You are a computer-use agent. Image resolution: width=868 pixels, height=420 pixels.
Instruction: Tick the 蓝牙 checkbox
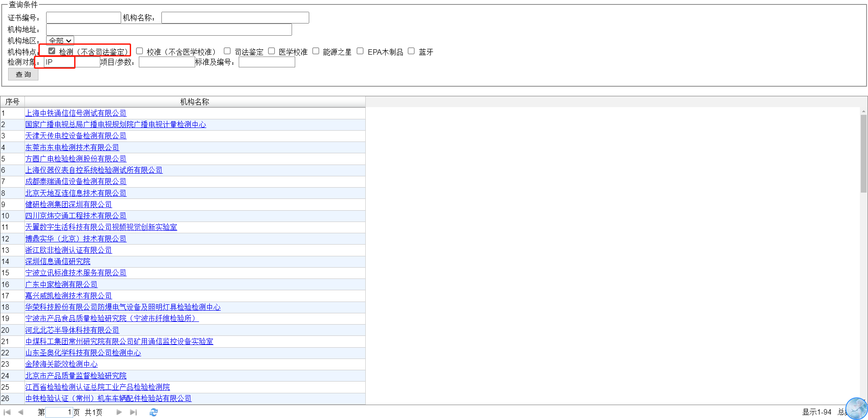pos(411,51)
